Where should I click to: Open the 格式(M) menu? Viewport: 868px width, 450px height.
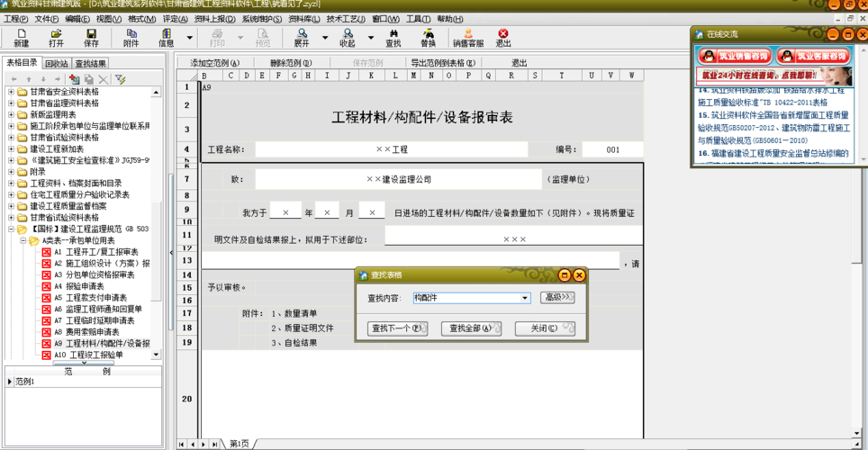pyautogui.click(x=141, y=19)
